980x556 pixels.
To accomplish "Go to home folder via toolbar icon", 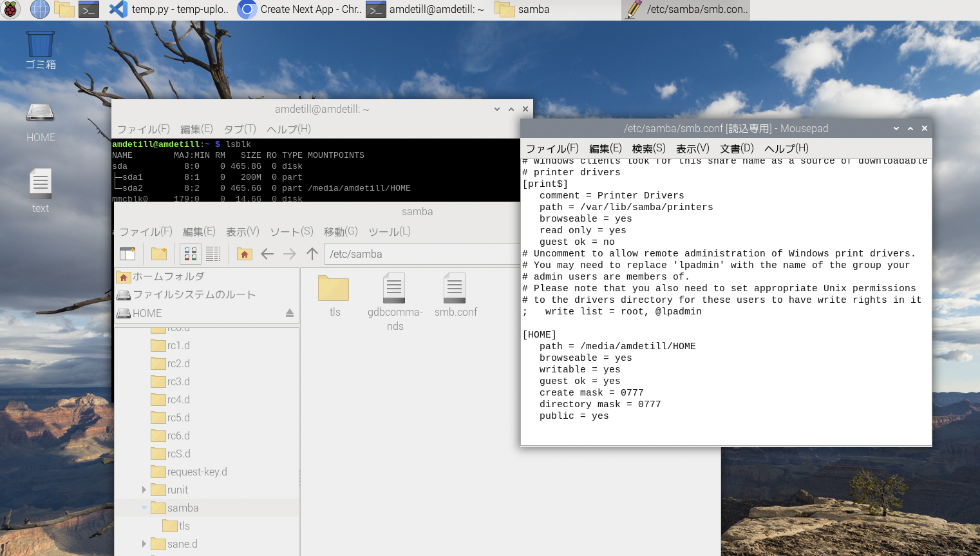I will point(244,254).
